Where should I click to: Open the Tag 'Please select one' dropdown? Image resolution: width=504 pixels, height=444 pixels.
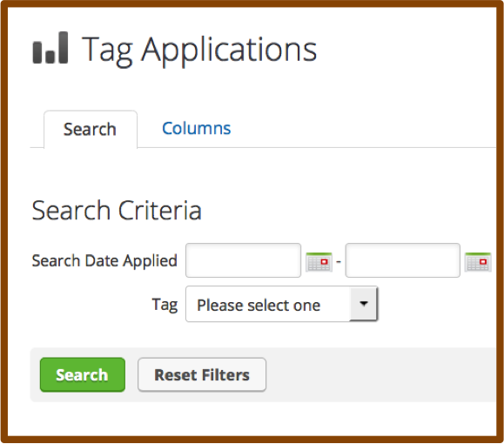(281, 304)
